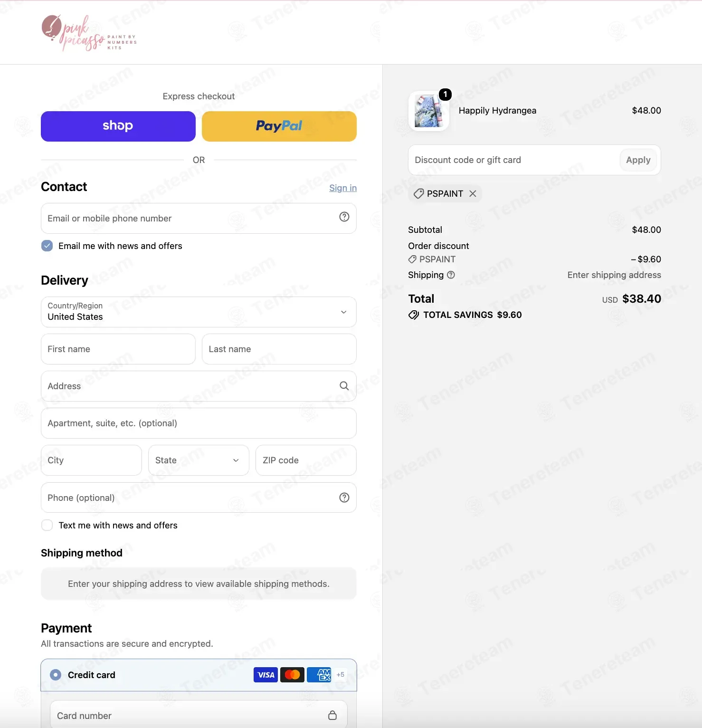Click the Pink Picasso logo

(x=89, y=33)
